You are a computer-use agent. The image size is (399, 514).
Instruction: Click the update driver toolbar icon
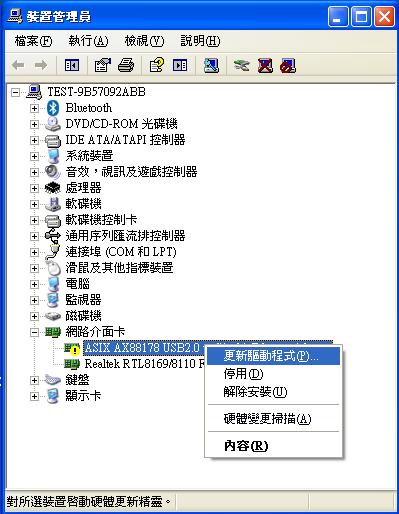(241, 65)
